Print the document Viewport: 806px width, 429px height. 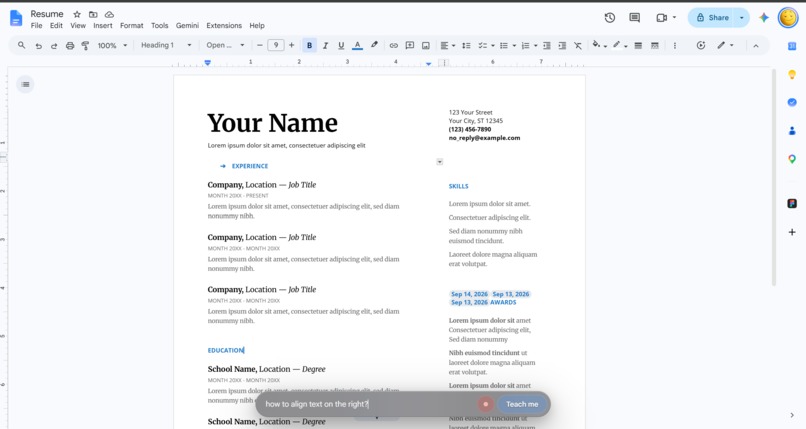pyautogui.click(x=70, y=46)
